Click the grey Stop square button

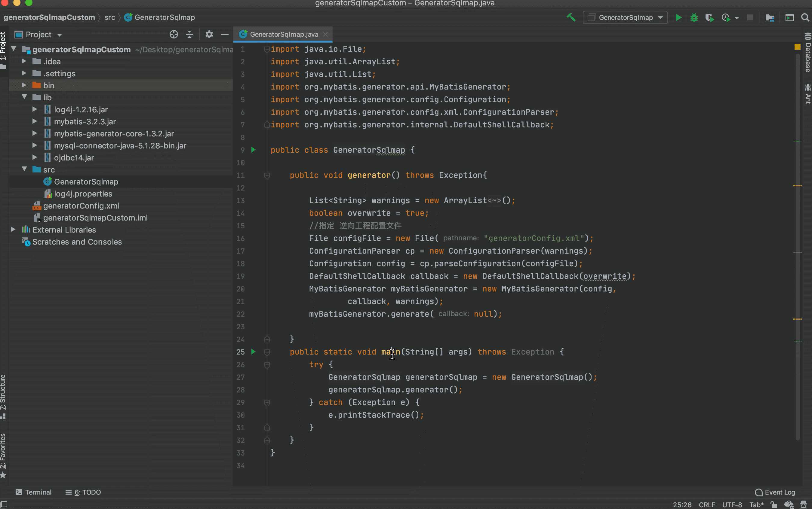(x=750, y=17)
